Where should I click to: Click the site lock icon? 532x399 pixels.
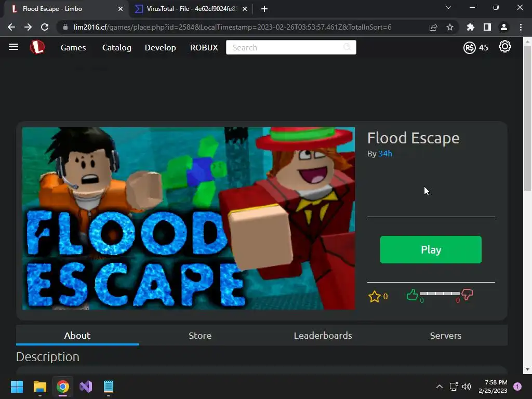pyautogui.click(x=65, y=27)
